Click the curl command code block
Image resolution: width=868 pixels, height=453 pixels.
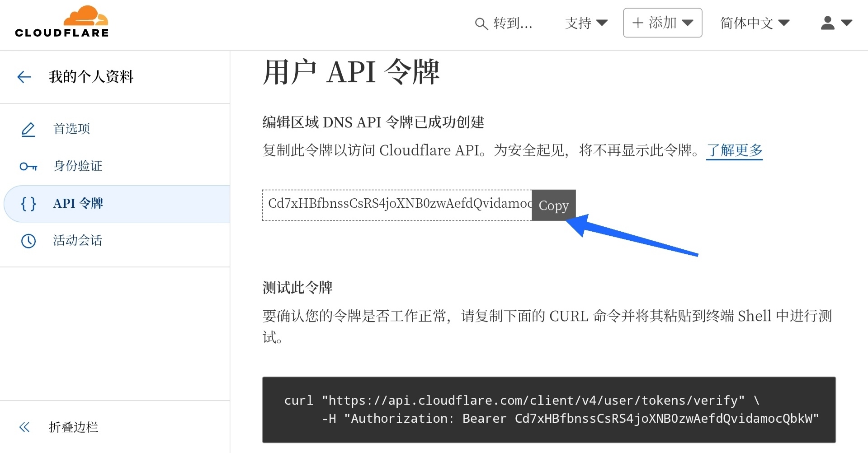[x=548, y=410]
